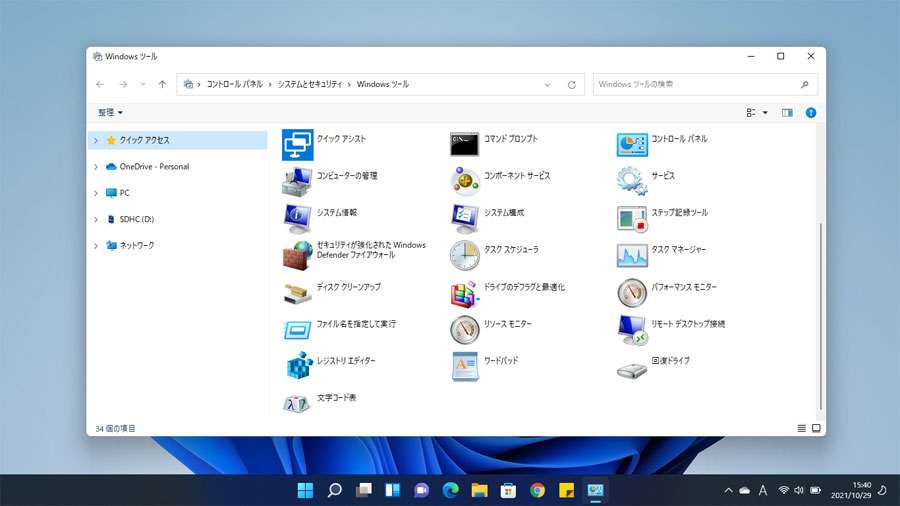Open the 文字コード表 icon
This screenshot has height=506, width=900.
tap(297, 403)
